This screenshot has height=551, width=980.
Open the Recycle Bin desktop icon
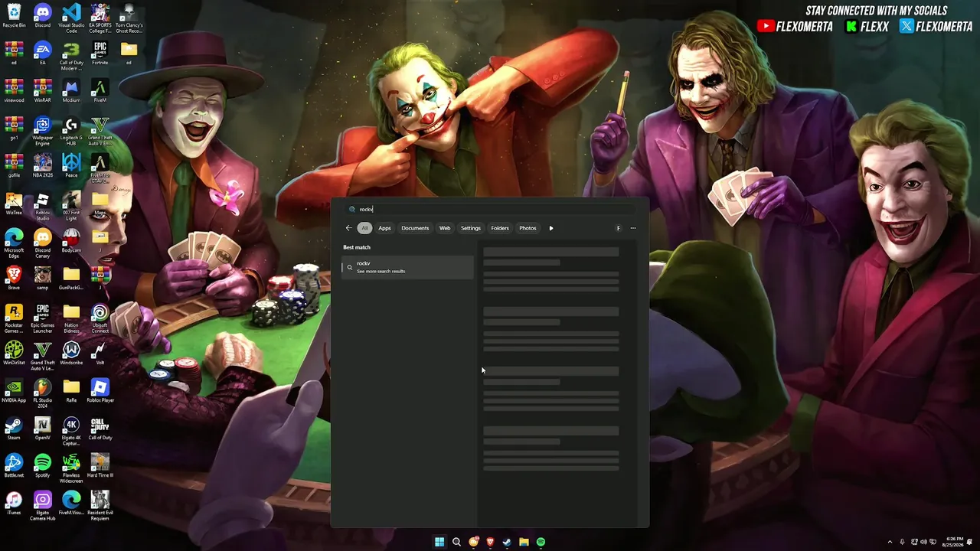[x=14, y=15]
